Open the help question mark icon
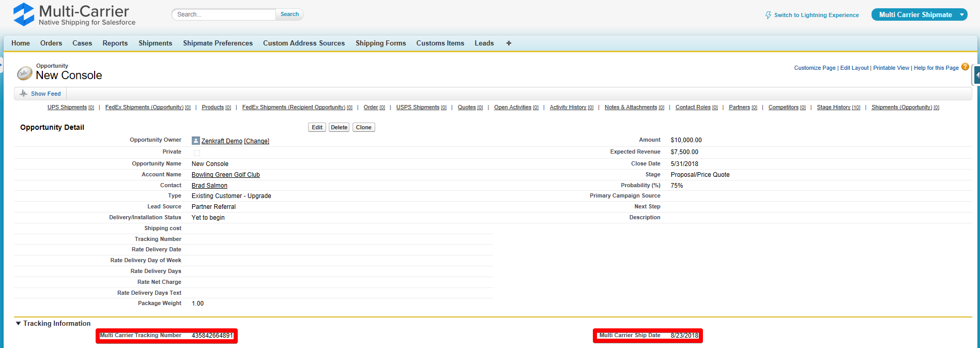The height and width of the screenshot is (348, 980). pyautogui.click(x=965, y=67)
